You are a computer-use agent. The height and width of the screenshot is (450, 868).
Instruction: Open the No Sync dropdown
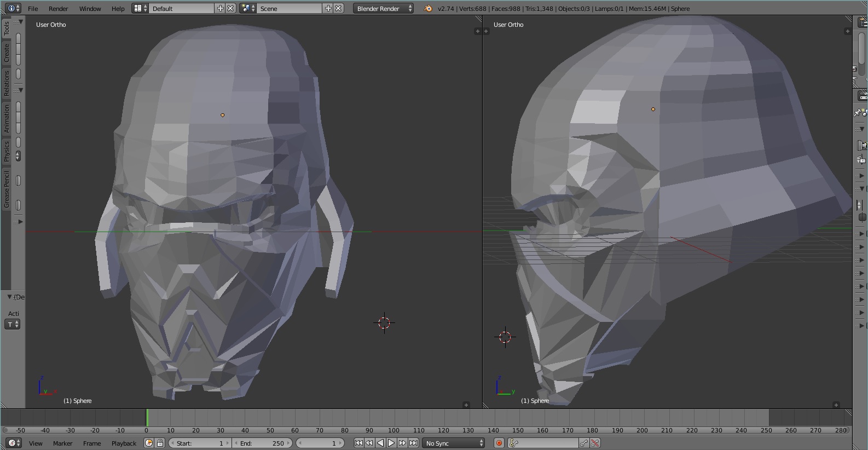pyautogui.click(x=454, y=443)
